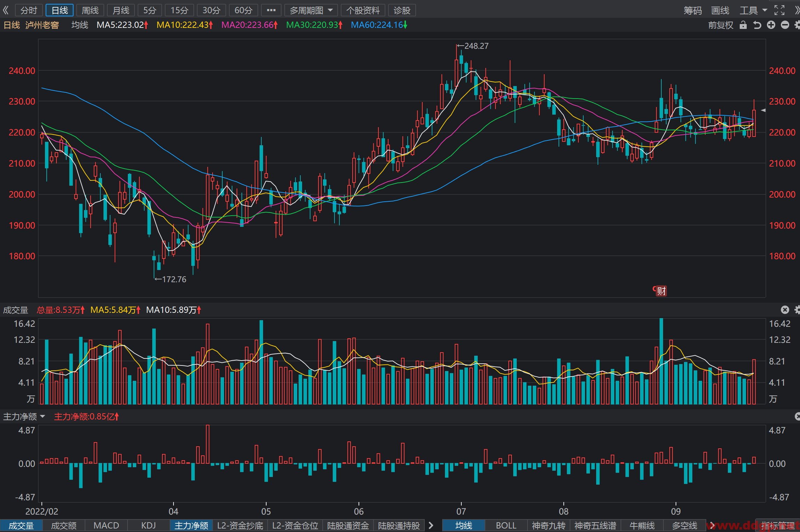Open the 工具 tools dropdown
800x532 pixels.
click(753, 10)
